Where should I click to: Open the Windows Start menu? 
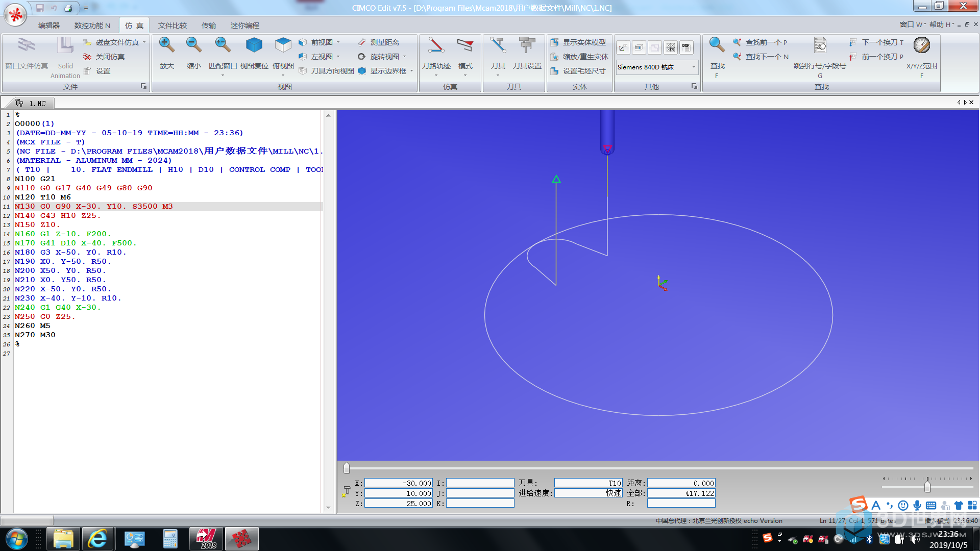(x=16, y=539)
